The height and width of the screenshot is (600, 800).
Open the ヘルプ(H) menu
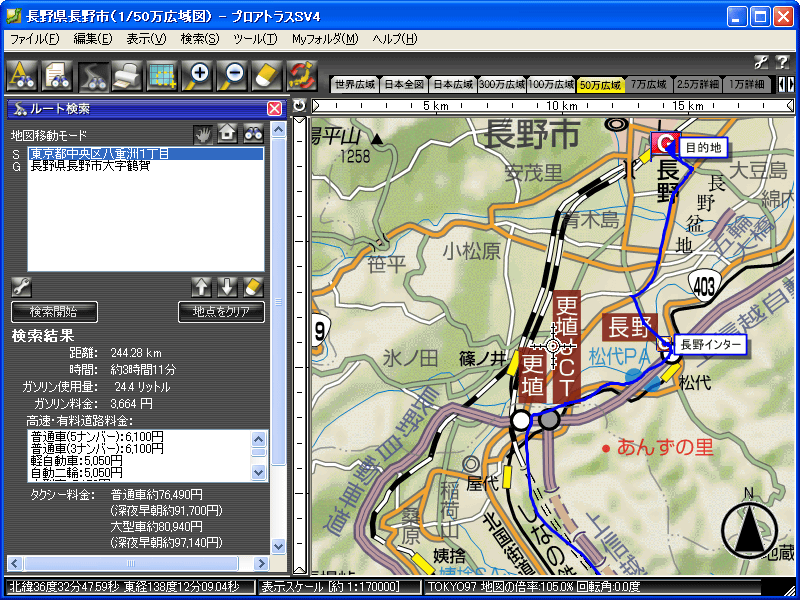point(394,39)
